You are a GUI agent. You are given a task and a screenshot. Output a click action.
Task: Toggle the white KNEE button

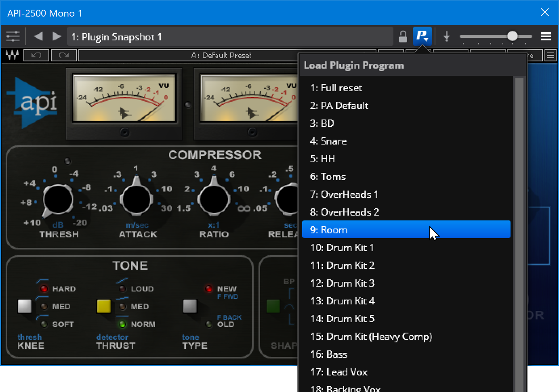[25, 306]
